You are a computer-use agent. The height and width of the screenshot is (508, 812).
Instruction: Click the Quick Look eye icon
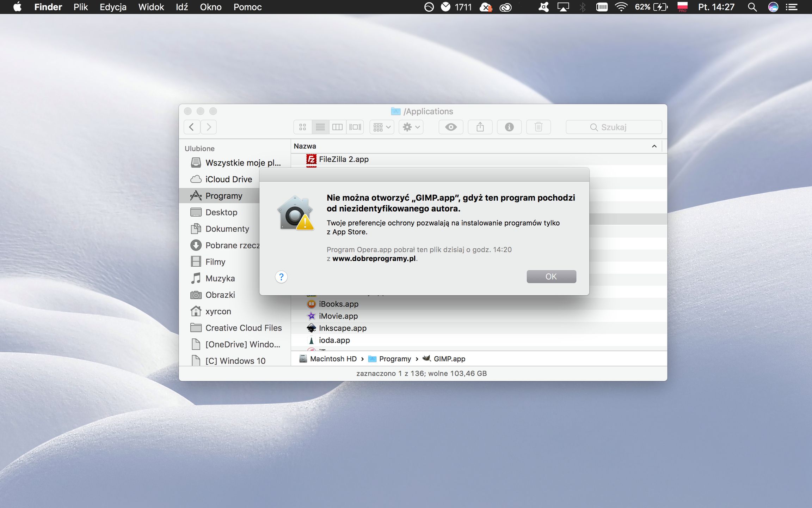click(x=451, y=127)
